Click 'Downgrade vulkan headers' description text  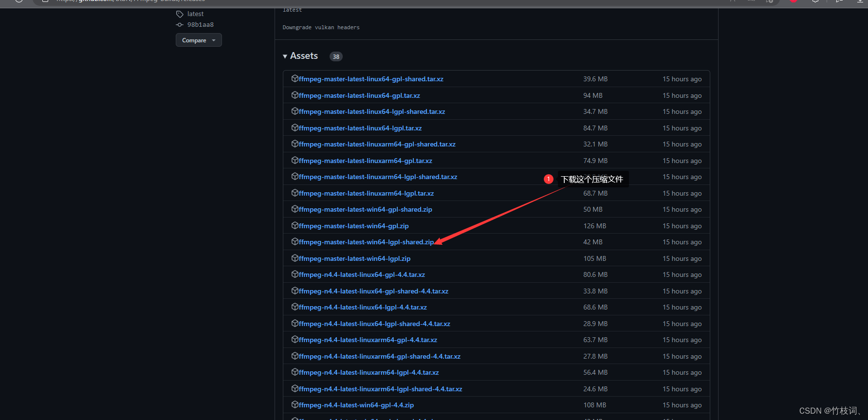321,27
